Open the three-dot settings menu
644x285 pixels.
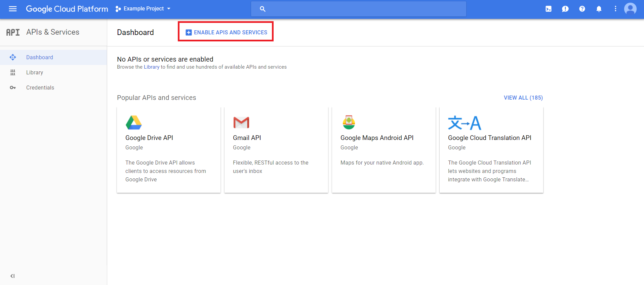tap(615, 9)
